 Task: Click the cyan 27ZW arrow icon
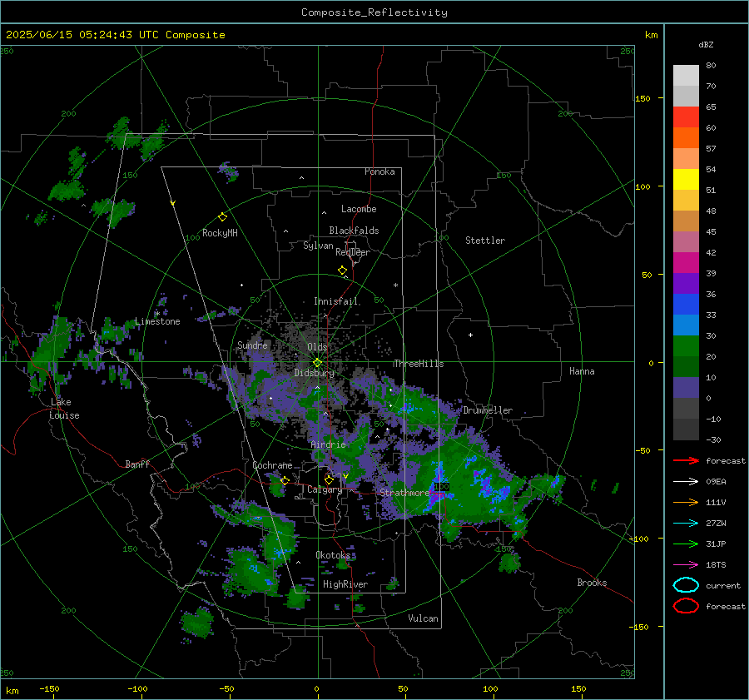point(686,524)
